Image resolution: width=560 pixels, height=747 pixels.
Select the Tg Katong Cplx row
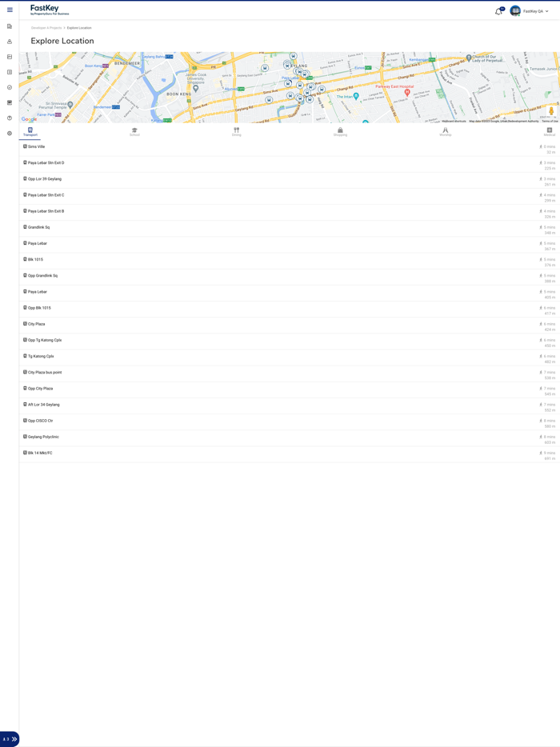(x=290, y=358)
